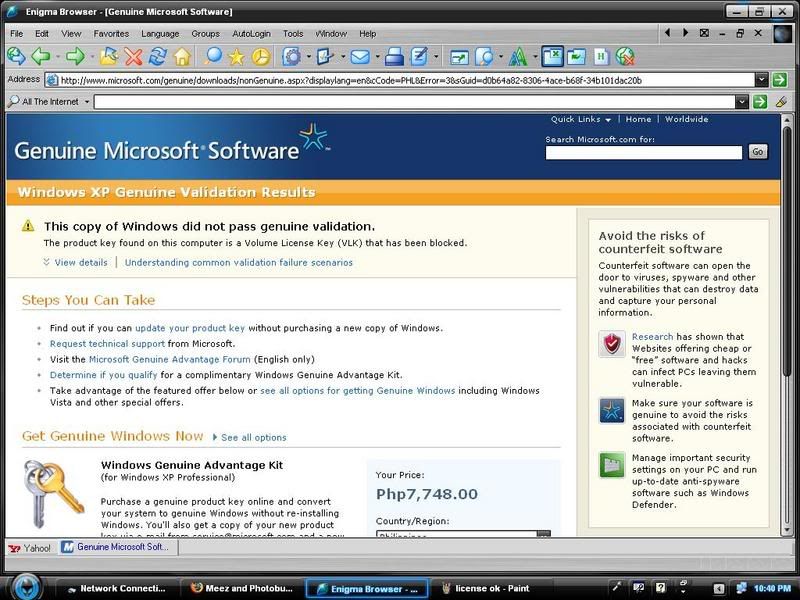
Task: Click the folder with cursor toolbar icon
Action: [x=109, y=57]
